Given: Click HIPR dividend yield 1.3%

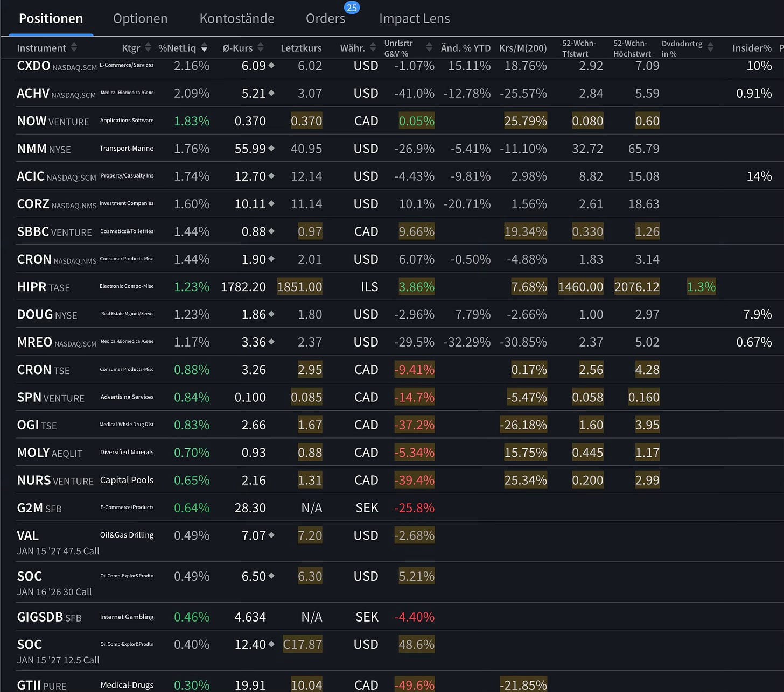Looking at the screenshot, I should click(x=701, y=287).
